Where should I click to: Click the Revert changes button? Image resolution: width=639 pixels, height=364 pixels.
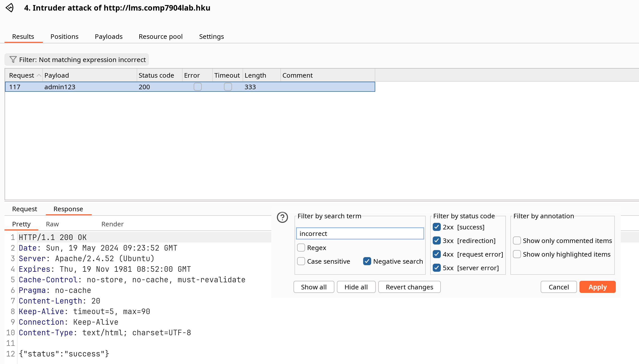[x=409, y=287]
